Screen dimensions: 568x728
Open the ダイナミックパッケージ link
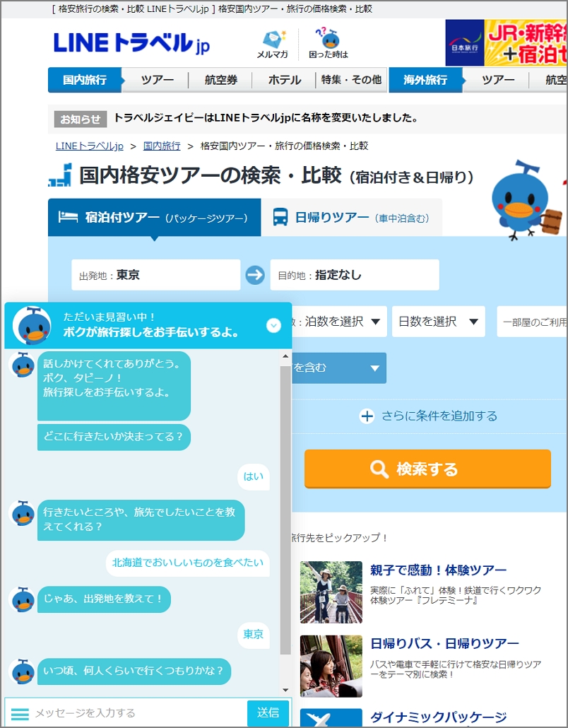coord(438,717)
